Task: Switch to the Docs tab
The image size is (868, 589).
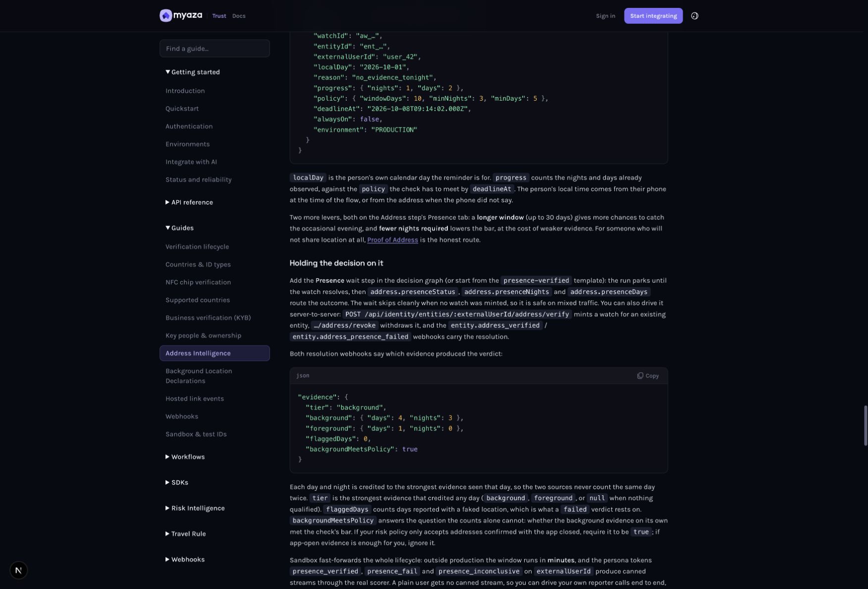Action: pyautogui.click(x=239, y=16)
